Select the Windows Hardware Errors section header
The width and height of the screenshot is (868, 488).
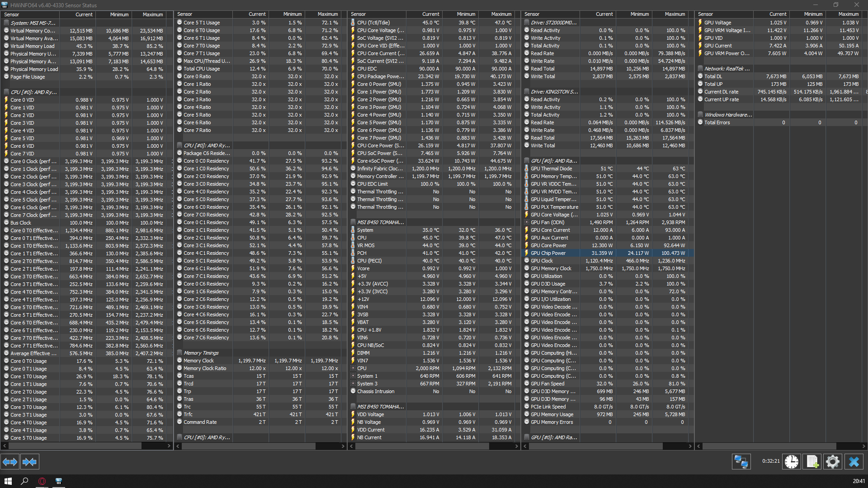[x=727, y=115]
